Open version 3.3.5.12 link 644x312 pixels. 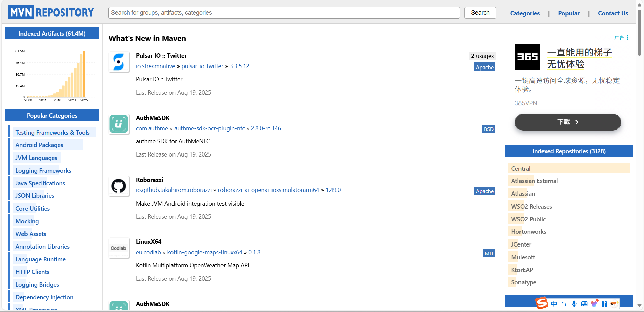tap(239, 66)
